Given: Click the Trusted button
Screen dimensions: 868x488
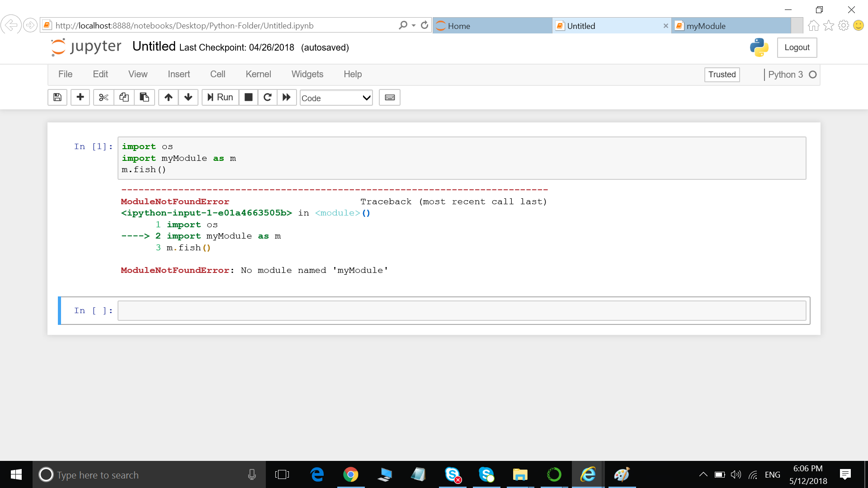Looking at the screenshot, I should click(722, 75).
